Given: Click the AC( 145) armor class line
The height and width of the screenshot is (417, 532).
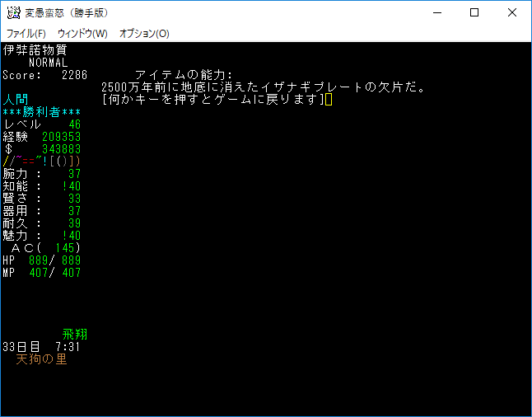Looking at the screenshot, I should point(45,248).
